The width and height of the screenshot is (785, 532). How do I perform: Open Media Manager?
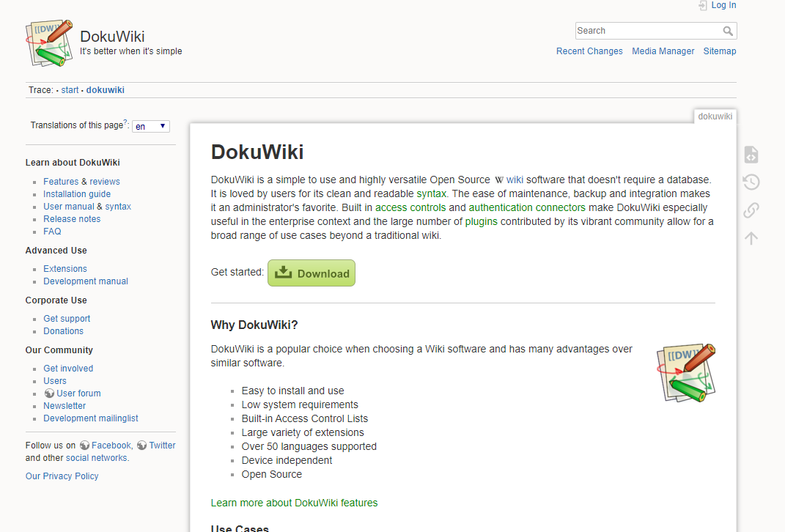tap(663, 51)
